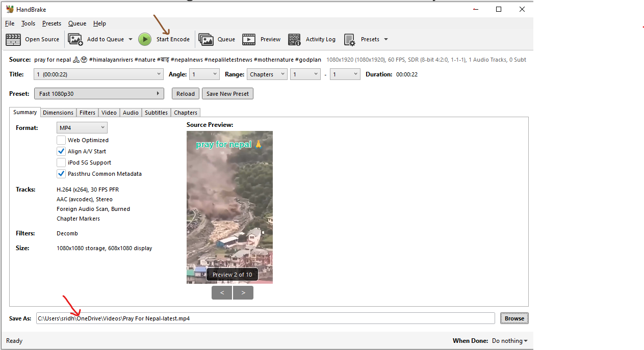Screen dimensions: 644x350
Task: Toggle the iPod 5G Support checkbox
Action: 61,163
